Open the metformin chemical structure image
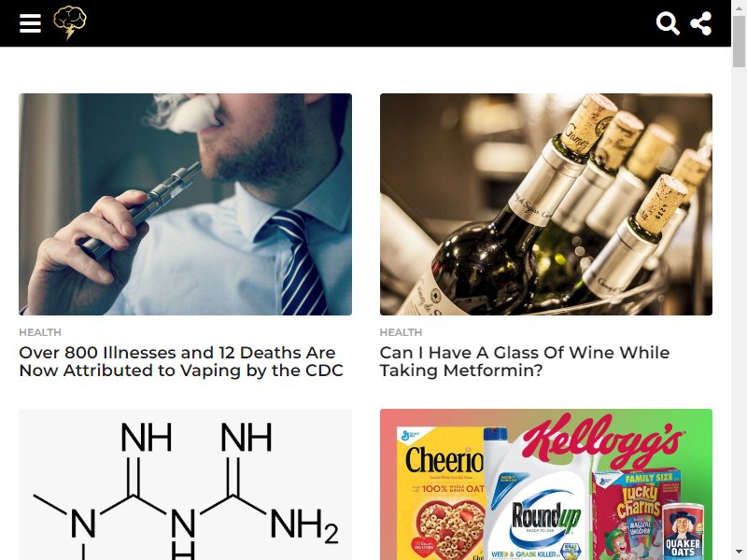The width and height of the screenshot is (747, 560). (x=185, y=484)
